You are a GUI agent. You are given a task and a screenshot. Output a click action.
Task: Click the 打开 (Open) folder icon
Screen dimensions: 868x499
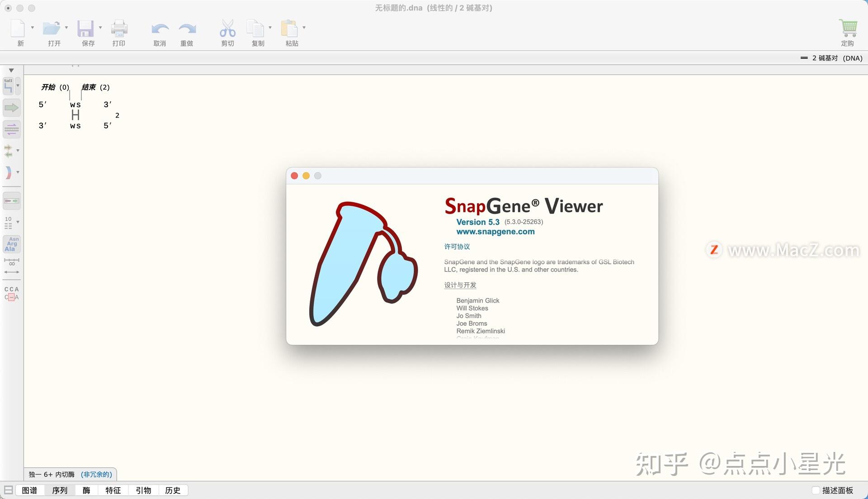click(51, 28)
